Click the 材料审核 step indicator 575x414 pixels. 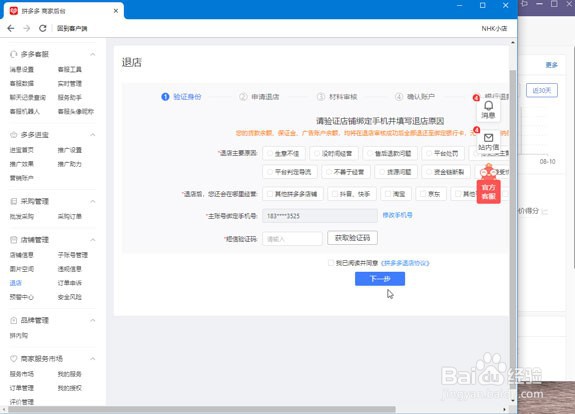tap(337, 97)
